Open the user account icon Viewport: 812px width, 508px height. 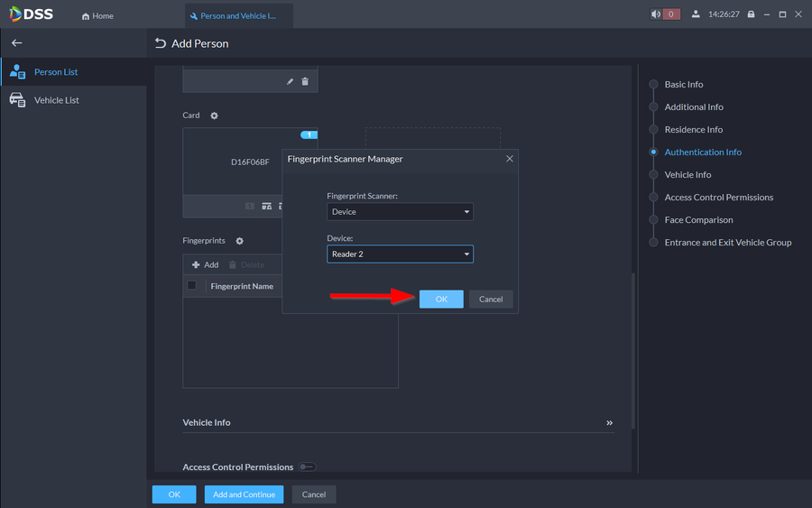tap(696, 14)
